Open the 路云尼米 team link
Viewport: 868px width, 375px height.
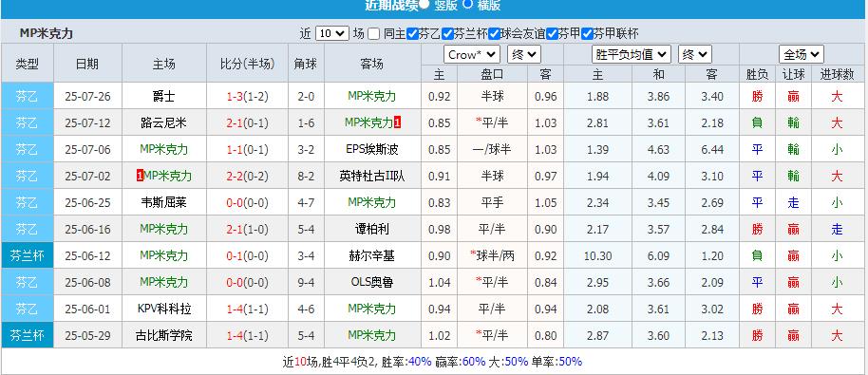[164, 122]
